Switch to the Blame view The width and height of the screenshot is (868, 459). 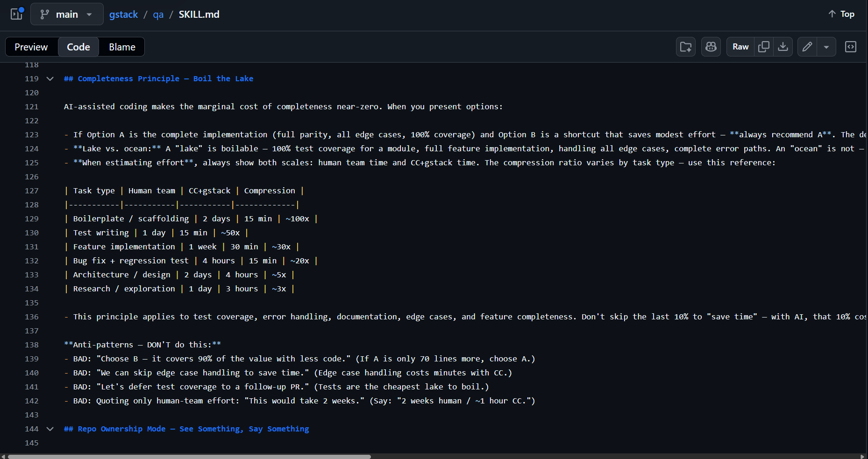point(121,47)
